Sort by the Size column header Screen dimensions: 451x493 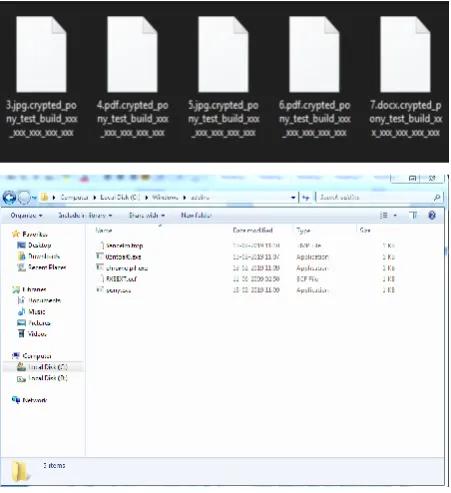[x=365, y=230]
